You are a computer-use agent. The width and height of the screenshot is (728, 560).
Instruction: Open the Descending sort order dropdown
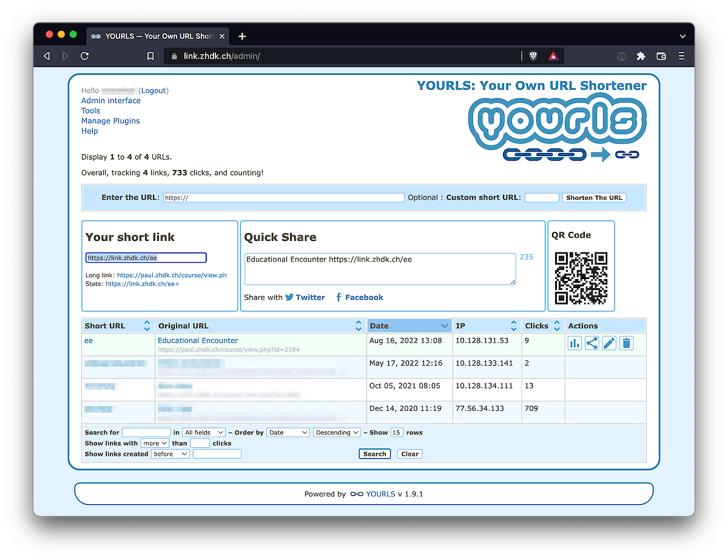tap(337, 433)
